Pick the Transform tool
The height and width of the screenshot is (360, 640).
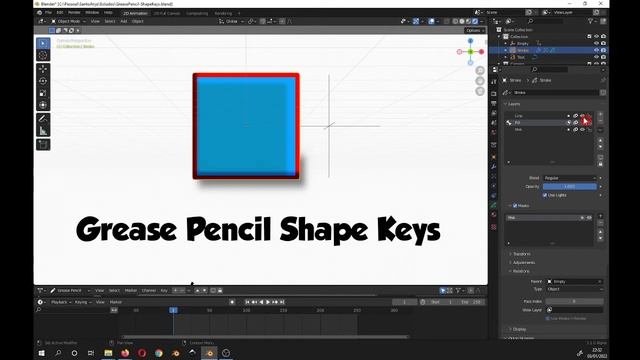pyautogui.click(x=43, y=105)
